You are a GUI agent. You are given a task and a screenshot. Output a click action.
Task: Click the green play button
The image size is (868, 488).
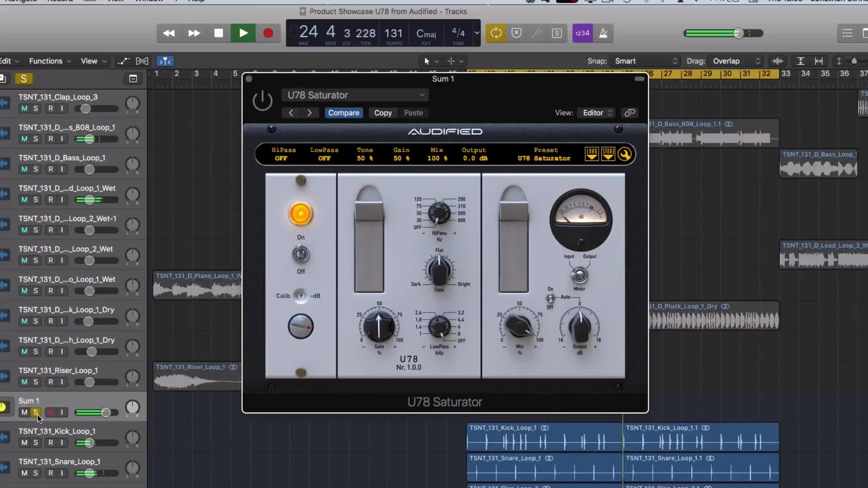(x=243, y=33)
